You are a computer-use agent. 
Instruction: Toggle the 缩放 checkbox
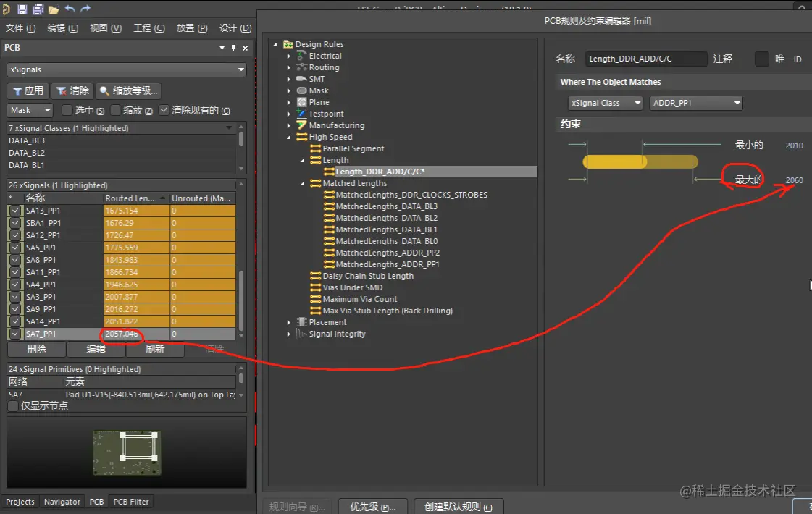(115, 110)
